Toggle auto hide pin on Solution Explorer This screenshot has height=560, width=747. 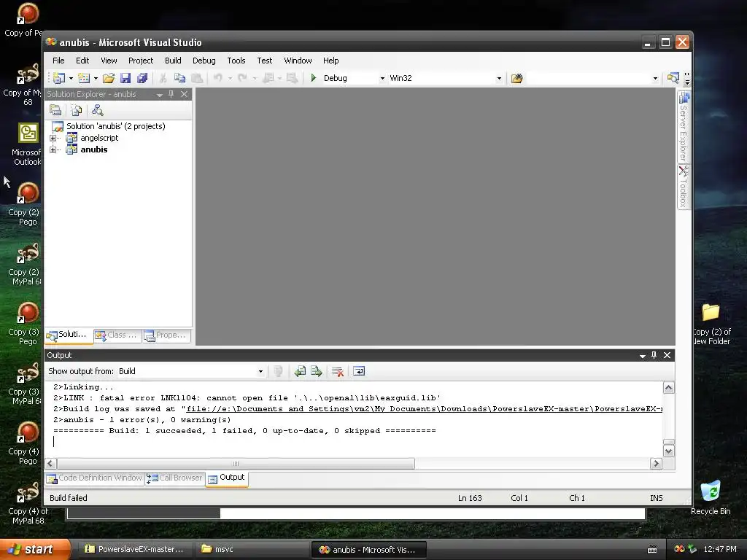click(x=171, y=94)
